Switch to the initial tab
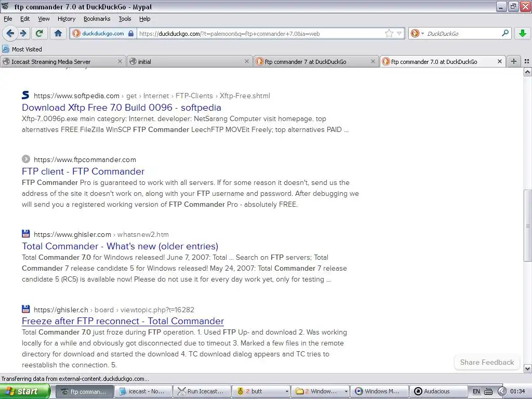The height and width of the screenshot is (399, 532). click(189, 61)
